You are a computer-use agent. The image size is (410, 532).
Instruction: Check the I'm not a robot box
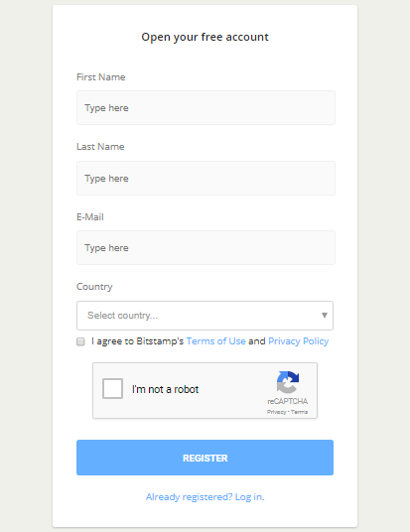click(112, 388)
